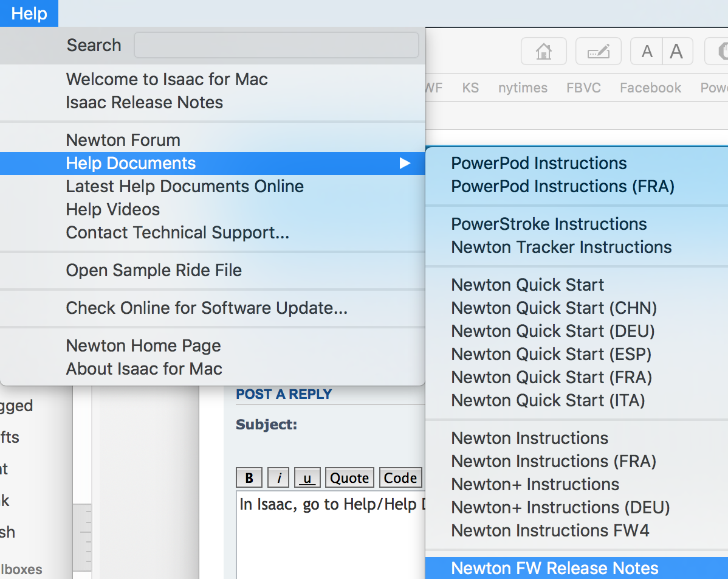Open the Help menu in menu bar
The image size is (728, 579).
[29, 13]
